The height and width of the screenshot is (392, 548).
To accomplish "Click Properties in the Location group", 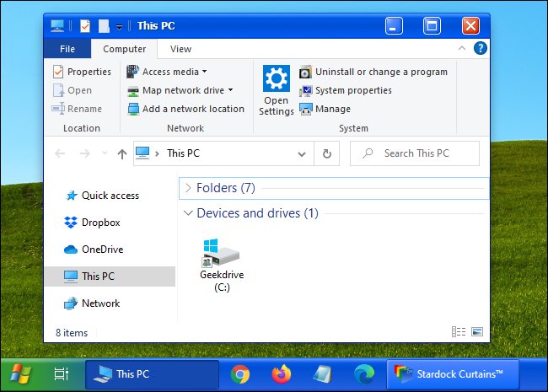I will [82, 72].
